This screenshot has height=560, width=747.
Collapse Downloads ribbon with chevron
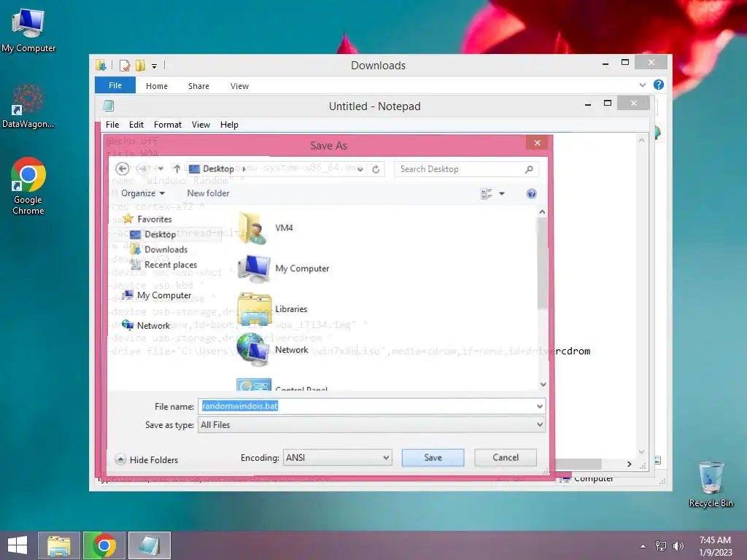[642, 85]
